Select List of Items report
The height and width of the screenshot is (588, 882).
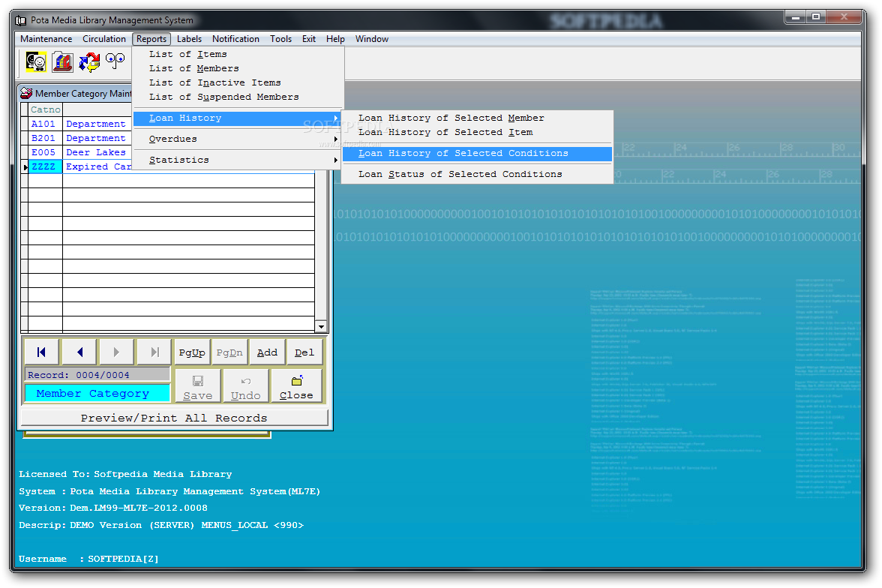click(238, 54)
